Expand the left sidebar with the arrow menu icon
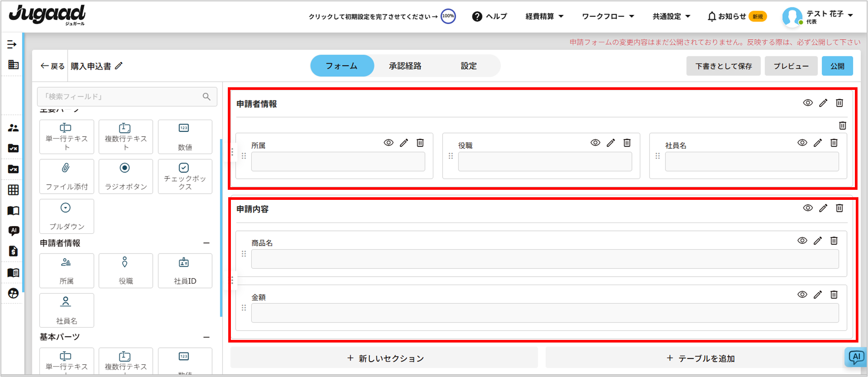The width and height of the screenshot is (868, 377). click(12, 45)
